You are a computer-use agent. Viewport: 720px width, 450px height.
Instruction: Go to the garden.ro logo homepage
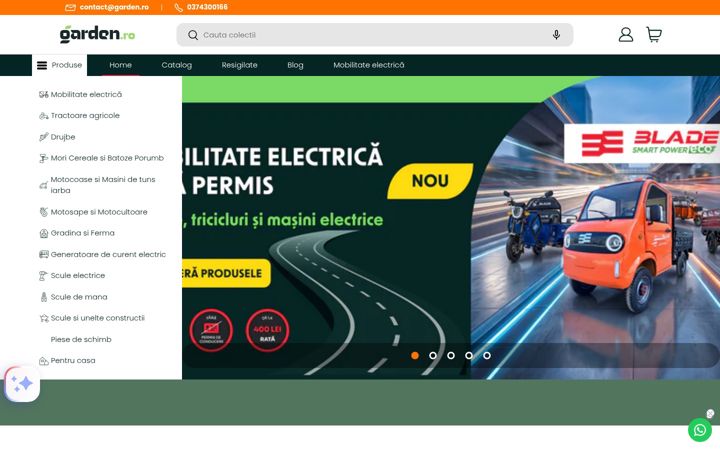tap(97, 34)
